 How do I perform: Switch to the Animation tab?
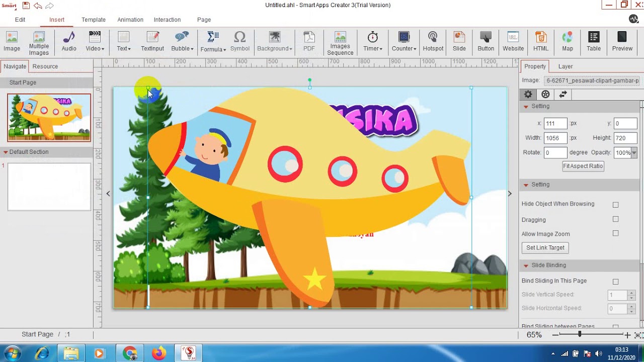[x=130, y=20]
